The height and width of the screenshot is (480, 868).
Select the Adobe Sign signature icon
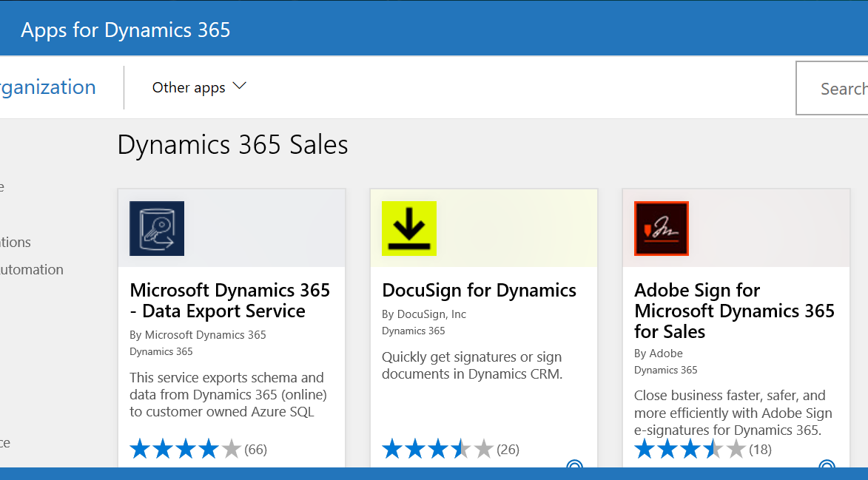tap(662, 229)
